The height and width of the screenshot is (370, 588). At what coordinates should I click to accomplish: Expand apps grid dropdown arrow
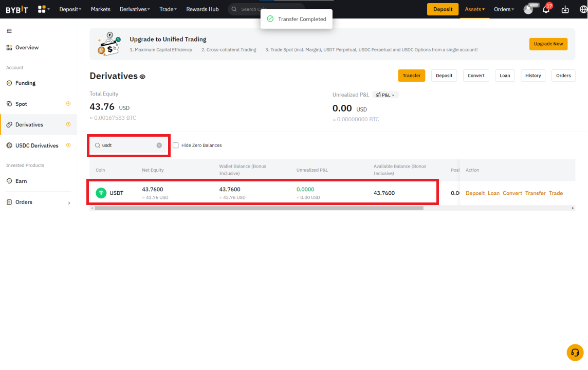(x=49, y=9)
